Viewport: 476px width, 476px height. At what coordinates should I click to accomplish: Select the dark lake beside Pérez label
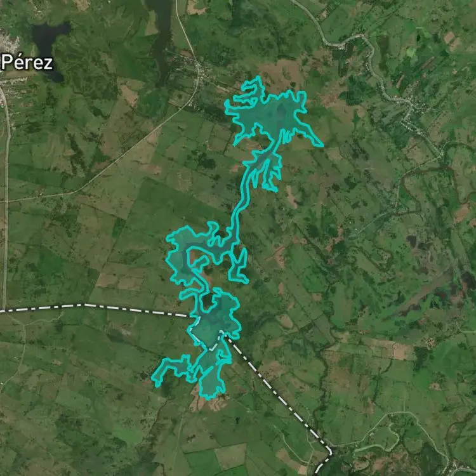tap(50, 46)
